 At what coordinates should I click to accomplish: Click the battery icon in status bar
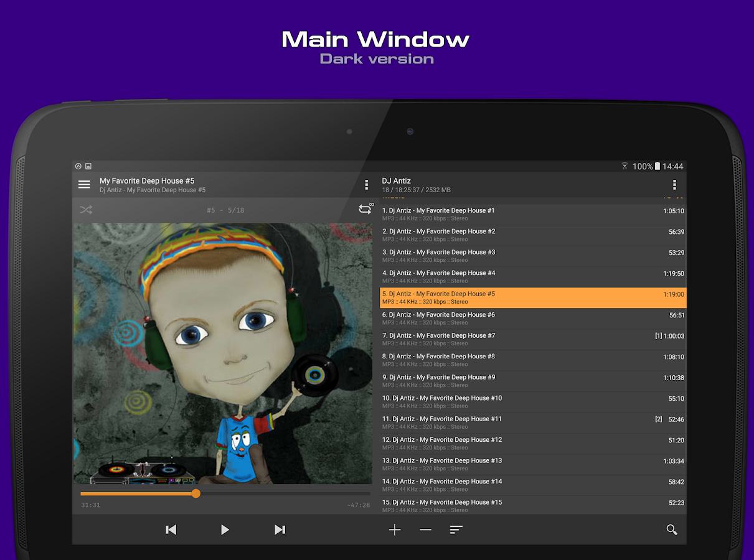[x=657, y=166]
